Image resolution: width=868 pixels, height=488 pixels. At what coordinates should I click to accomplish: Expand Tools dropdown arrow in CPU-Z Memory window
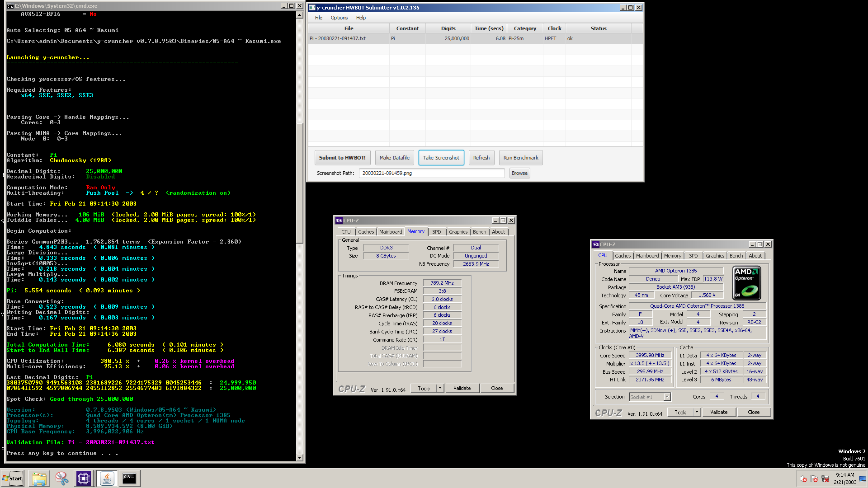click(x=440, y=388)
